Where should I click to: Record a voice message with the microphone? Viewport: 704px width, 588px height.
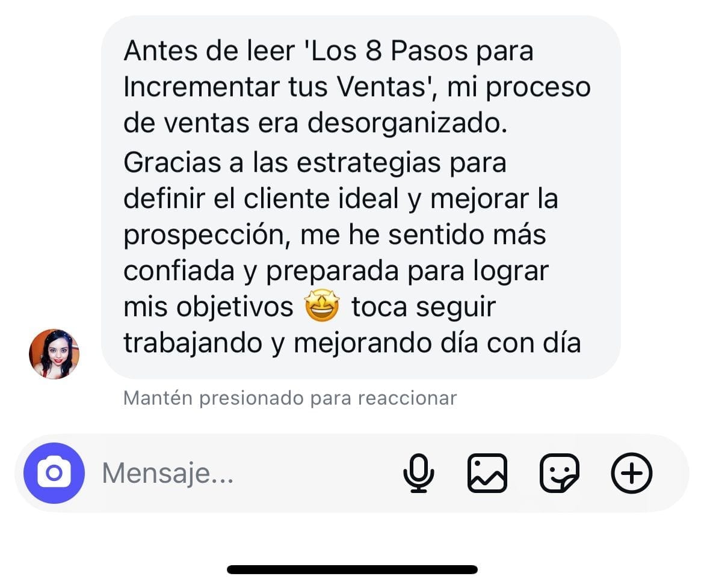[x=418, y=473]
